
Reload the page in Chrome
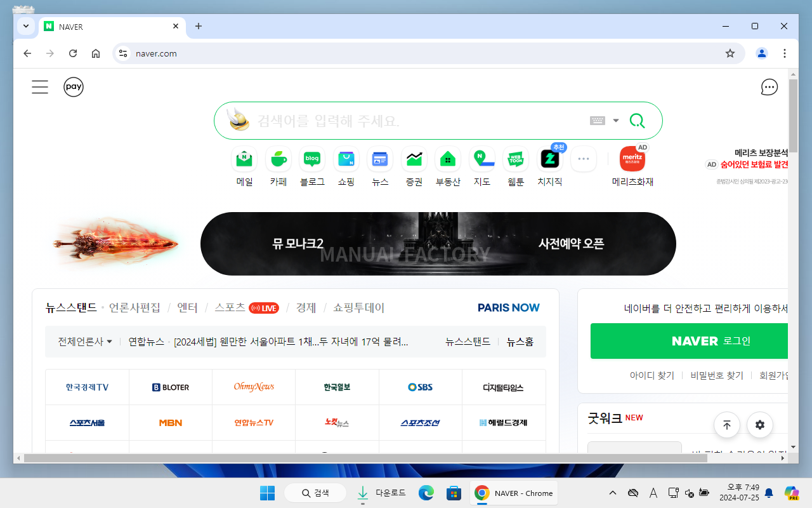[x=73, y=53]
